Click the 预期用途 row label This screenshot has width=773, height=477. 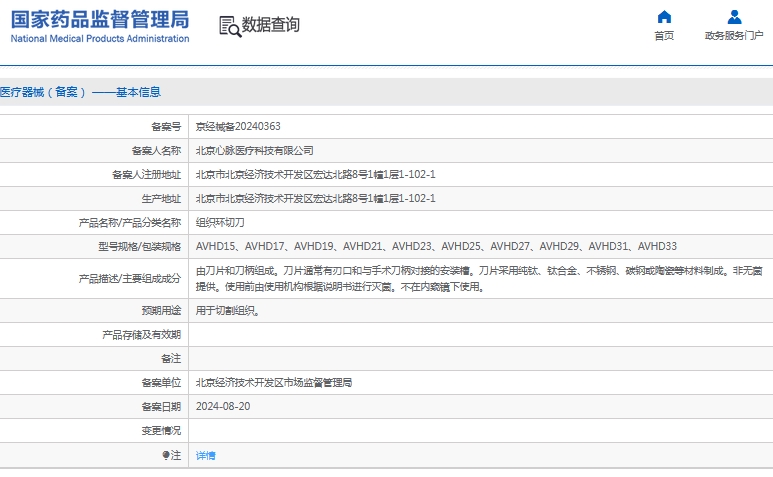(161, 311)
